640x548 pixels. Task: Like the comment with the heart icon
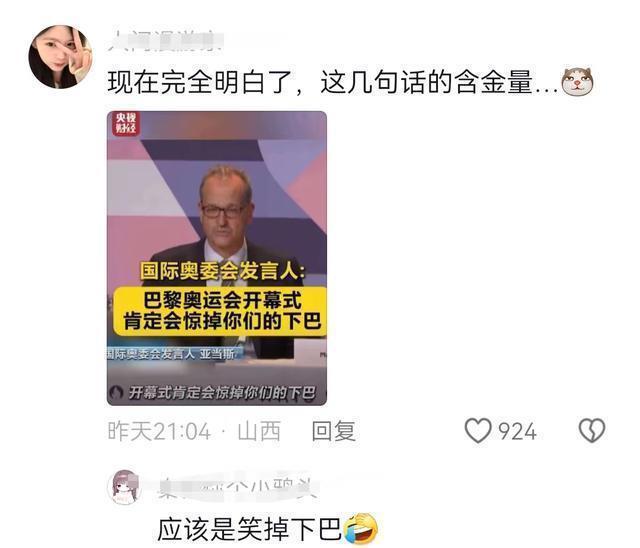click(x=478, y=431)
